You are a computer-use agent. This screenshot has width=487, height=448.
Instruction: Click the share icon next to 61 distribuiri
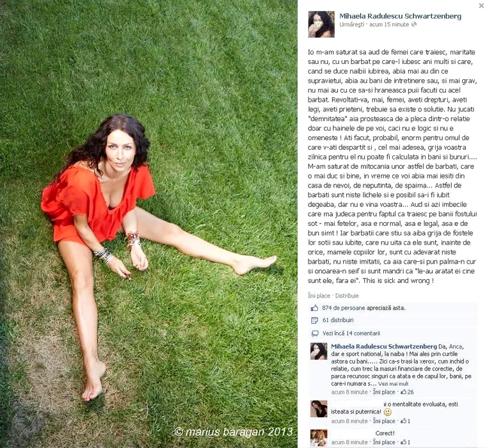(315, 320)
